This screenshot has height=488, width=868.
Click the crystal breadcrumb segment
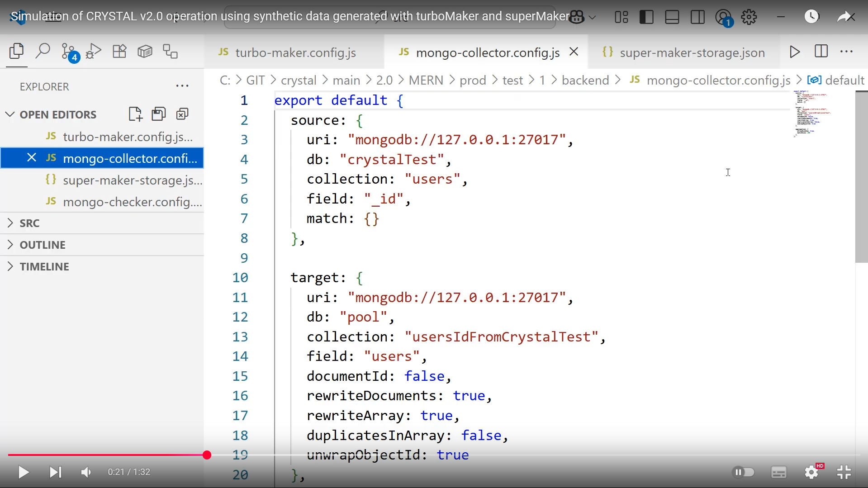tap(299, 80)
